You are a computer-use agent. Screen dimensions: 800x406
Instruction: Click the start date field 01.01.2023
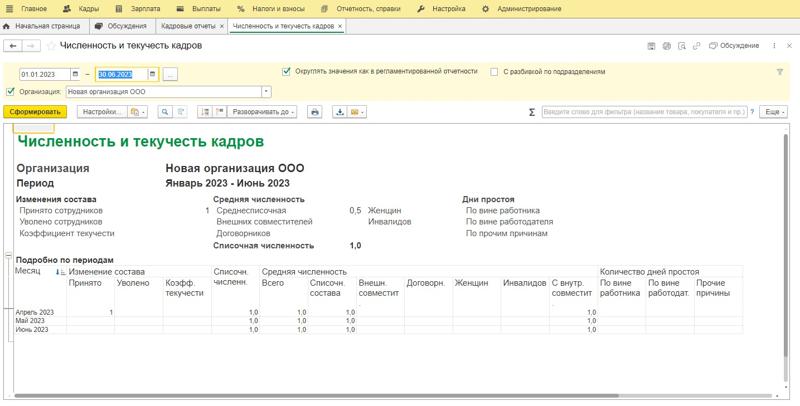44,74
